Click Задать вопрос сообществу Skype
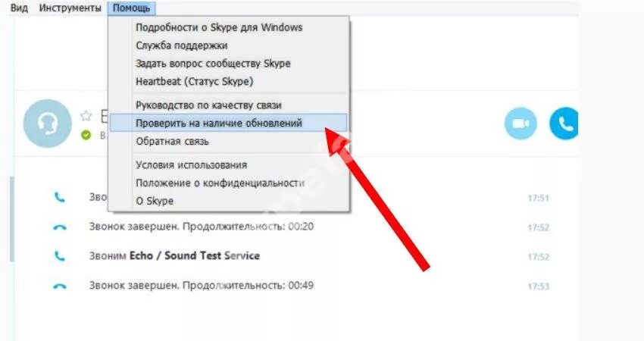Screen dimensions: 644x341 [212, 64]
